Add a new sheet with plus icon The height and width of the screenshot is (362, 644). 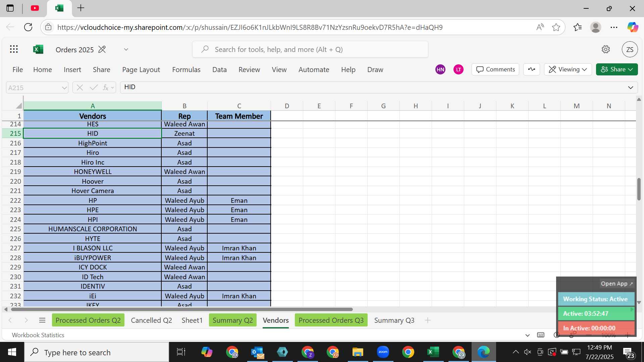(x=428, y=320)
